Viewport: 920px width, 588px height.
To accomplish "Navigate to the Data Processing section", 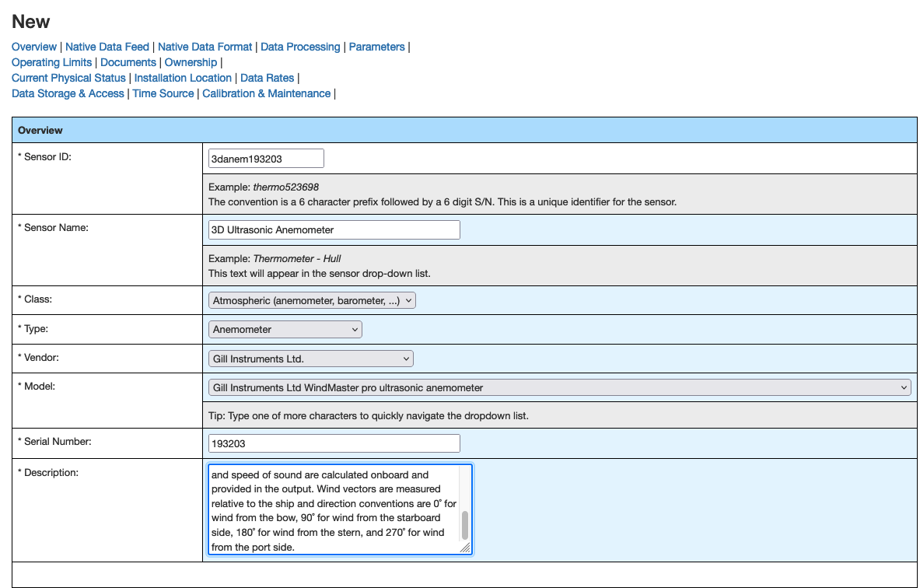I will point(300,47).
